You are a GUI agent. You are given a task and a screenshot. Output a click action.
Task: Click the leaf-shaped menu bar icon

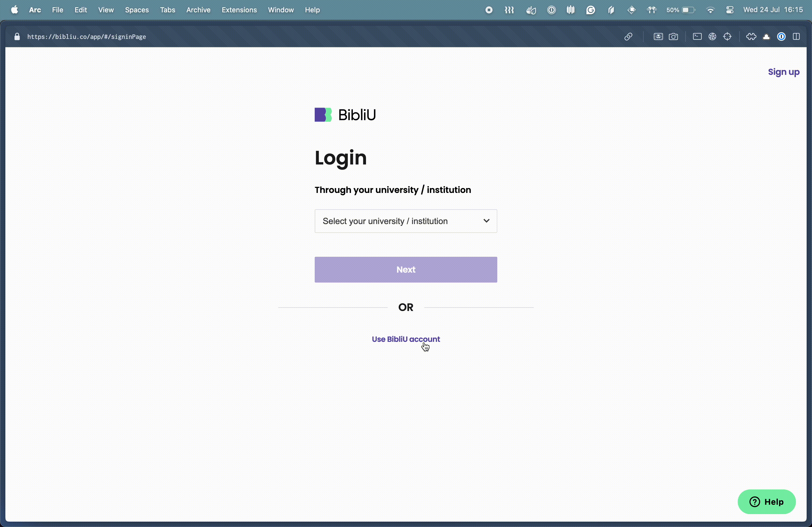coord(611,10)
